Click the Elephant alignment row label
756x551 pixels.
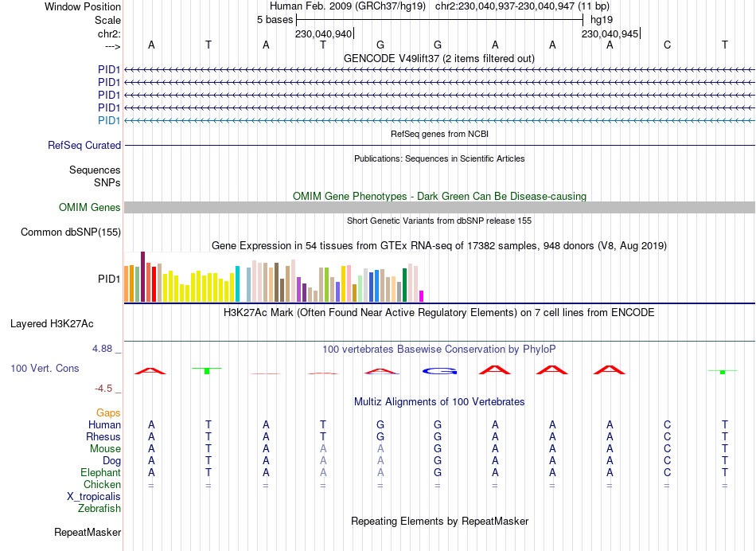click(x=100, y=472)
